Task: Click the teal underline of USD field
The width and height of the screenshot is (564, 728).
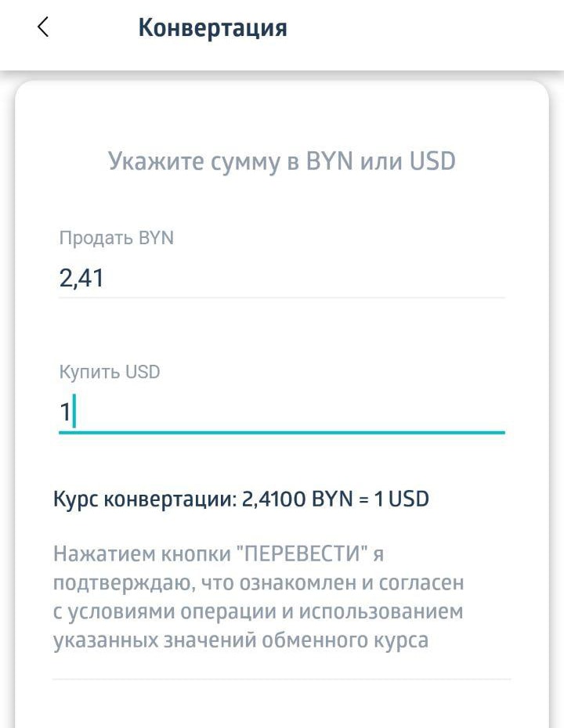Action: 282,431
